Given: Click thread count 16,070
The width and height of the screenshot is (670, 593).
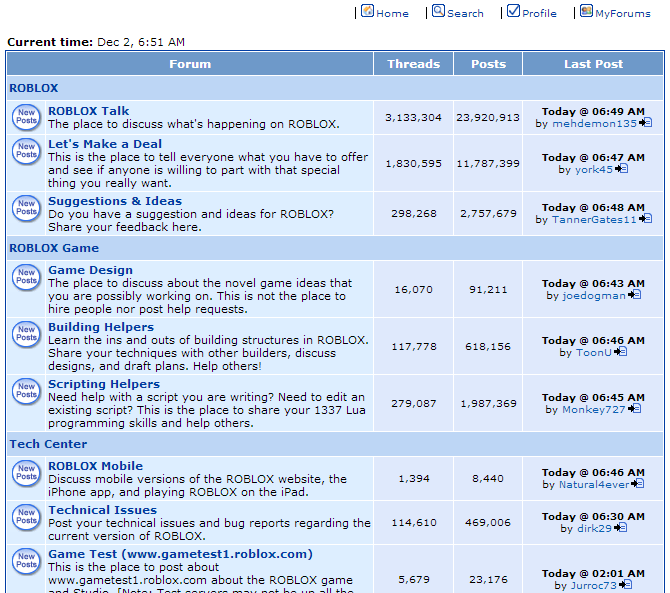Looking at the screenshot, I should pos(413,289).
